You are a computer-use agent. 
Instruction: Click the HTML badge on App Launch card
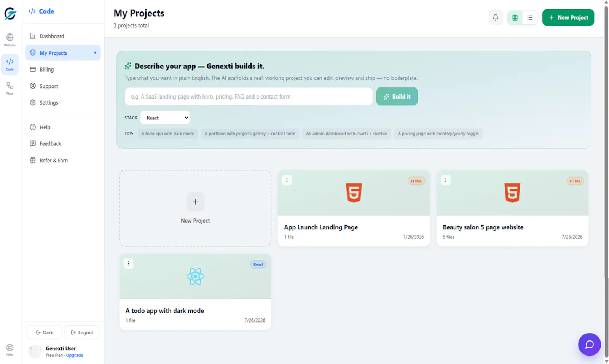tap(416, 181)
